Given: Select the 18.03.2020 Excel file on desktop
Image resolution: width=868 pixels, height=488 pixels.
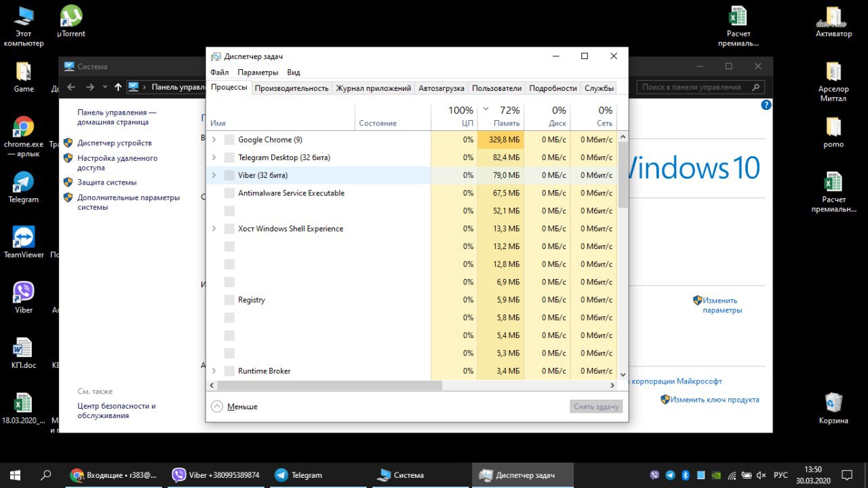Looking at the screenshot, I should 24,409.
